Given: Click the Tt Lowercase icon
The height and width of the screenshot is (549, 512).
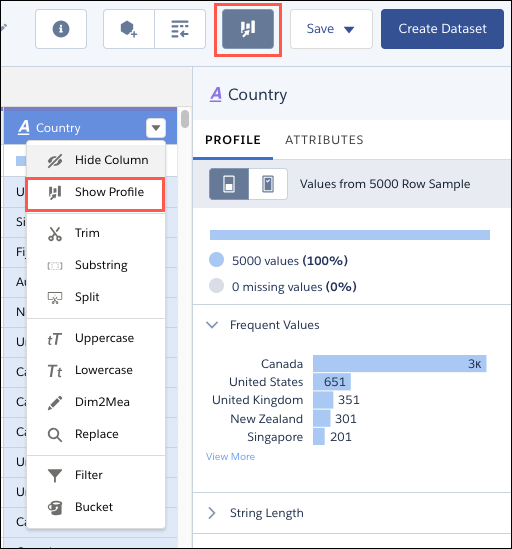Looking at the screenshot, I should point(55,371).
